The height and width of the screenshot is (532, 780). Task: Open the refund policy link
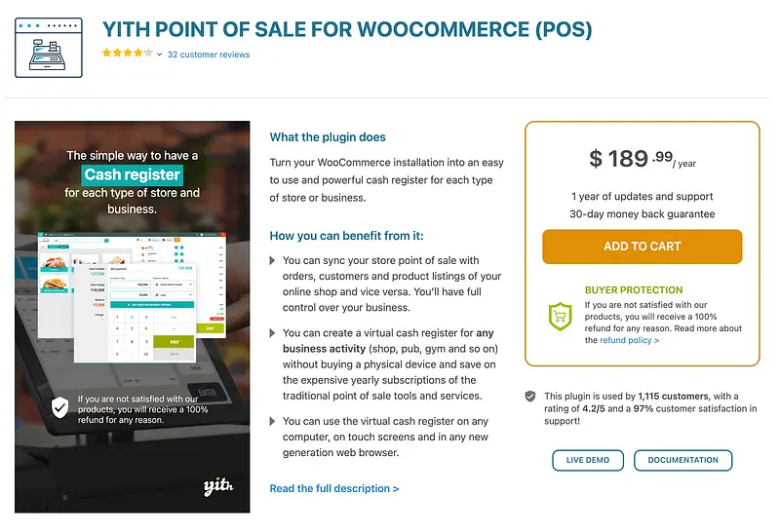[629, 340]
